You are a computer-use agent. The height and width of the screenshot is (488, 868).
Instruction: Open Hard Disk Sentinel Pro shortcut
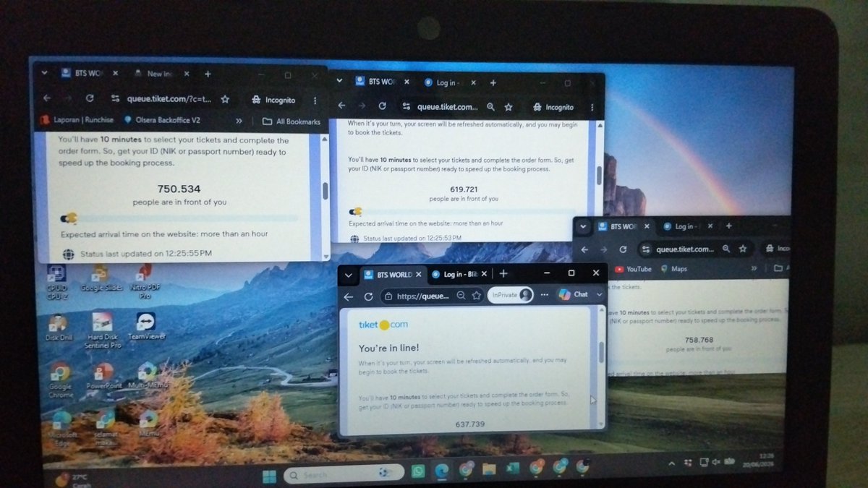pyautogui.click(x=103, y=330)
